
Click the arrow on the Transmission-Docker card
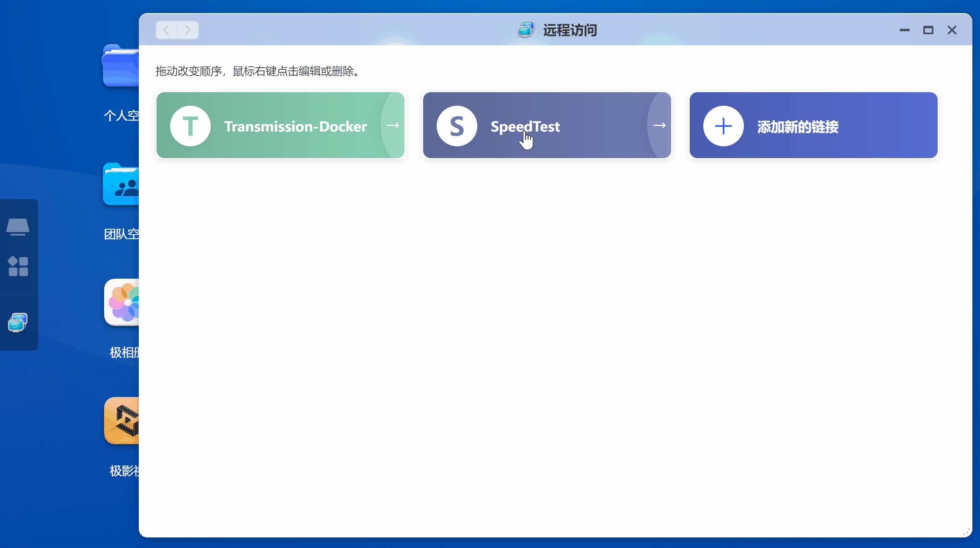[393, 125]
